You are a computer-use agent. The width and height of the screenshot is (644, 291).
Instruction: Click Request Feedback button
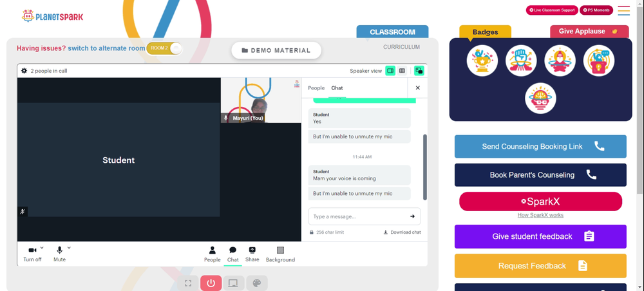click(x=540, y=266)
